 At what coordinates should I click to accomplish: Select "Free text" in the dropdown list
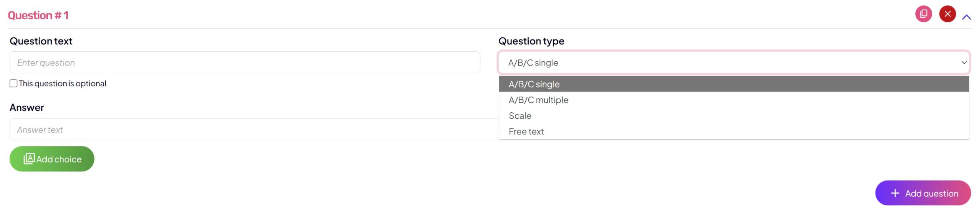(x=526, y=131)
